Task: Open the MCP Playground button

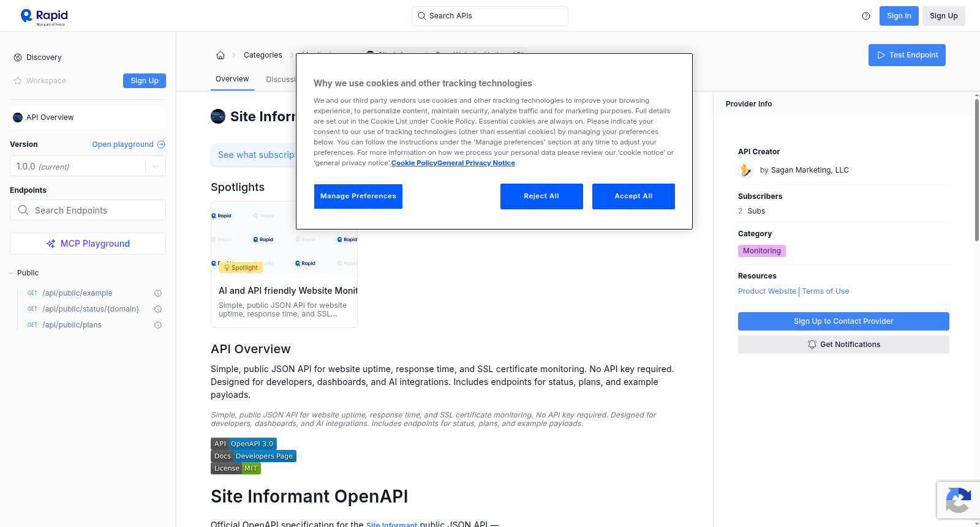Action: click(88, 244)
